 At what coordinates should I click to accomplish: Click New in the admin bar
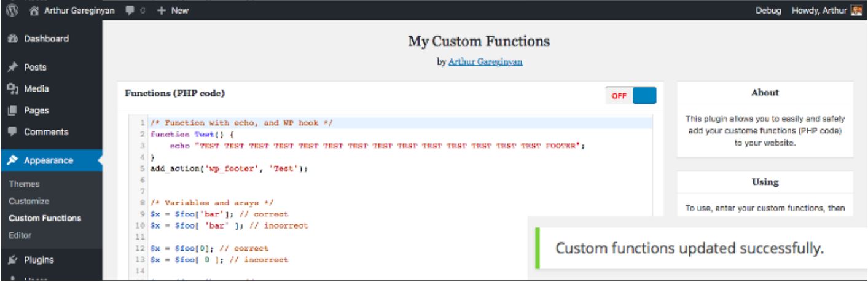point(180,10)
